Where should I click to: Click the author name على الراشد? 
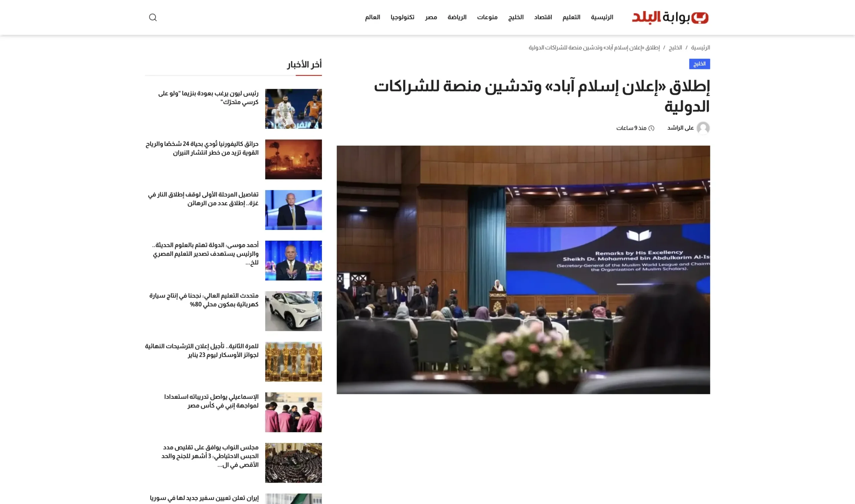coord(680,128)
